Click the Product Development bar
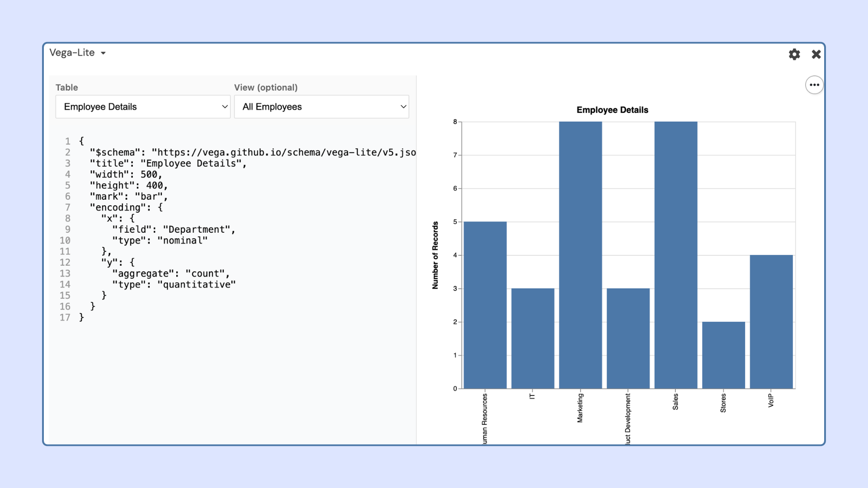868x488 pixels. [x=628, y=338]
